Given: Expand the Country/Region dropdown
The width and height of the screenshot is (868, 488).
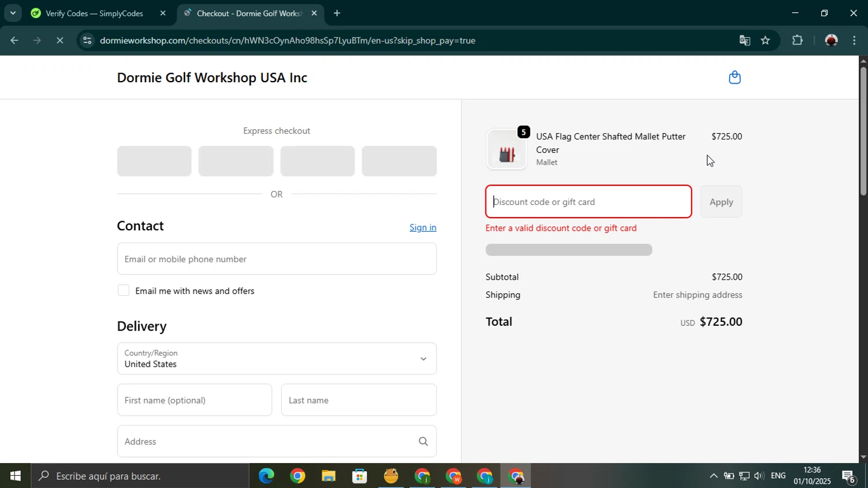Looking at the screenshot, I should (x=277, y=359).
